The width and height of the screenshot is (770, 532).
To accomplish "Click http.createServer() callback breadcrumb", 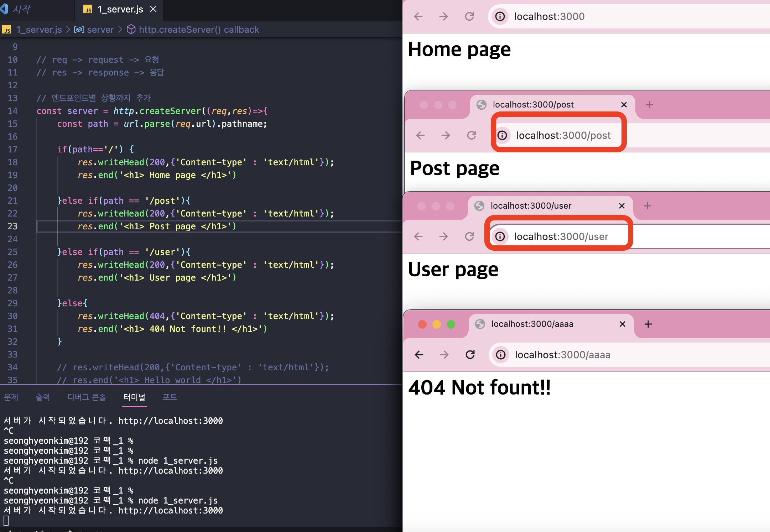I will point(199,30).
